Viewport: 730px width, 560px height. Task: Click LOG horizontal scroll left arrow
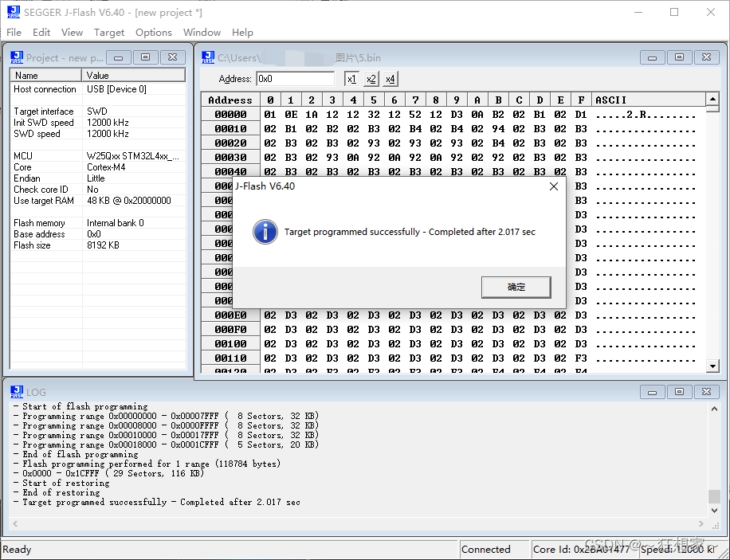[15, 523]
